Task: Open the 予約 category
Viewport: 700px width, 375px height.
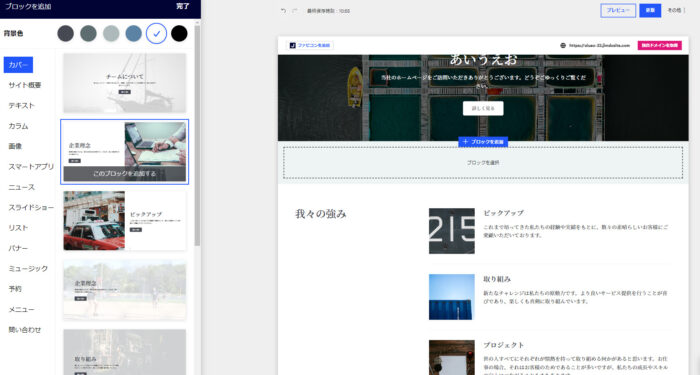Action: point(15,289)
